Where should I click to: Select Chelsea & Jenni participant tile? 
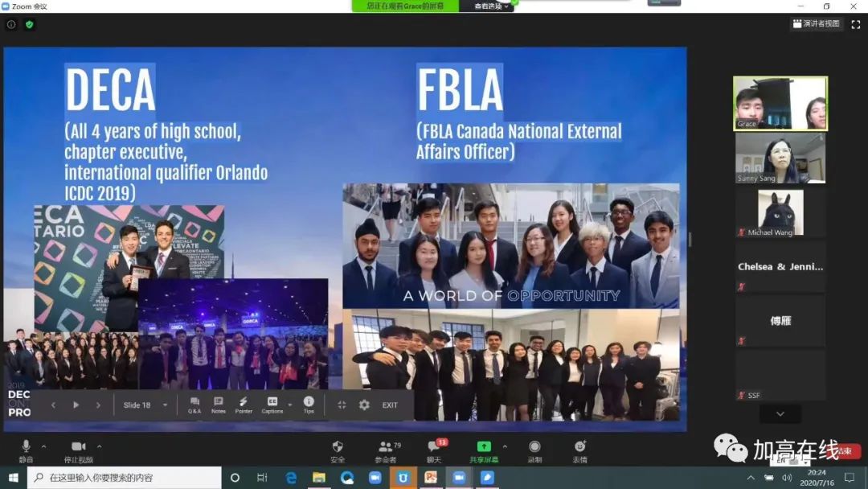coord(780,267)
